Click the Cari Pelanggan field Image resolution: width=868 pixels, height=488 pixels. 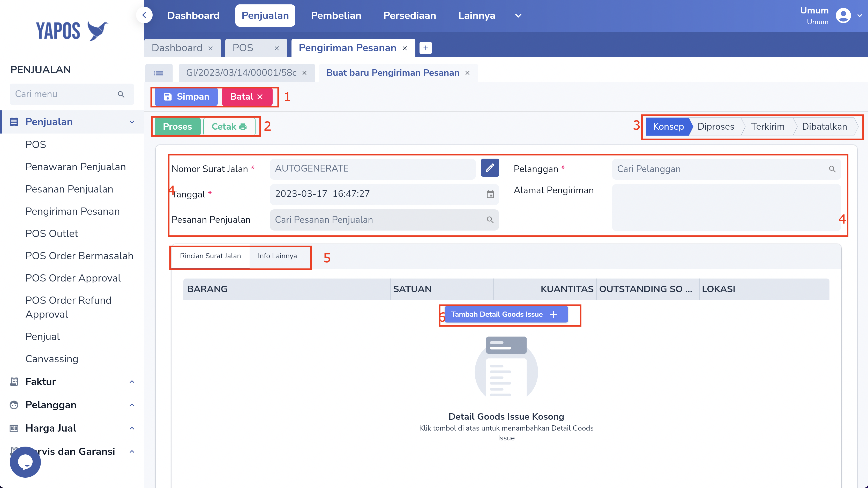point(727,169)
